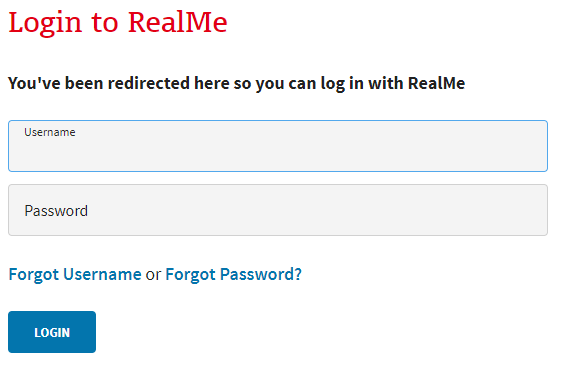Click the red "Login to RealMe" heading

(x=118, y=23)
